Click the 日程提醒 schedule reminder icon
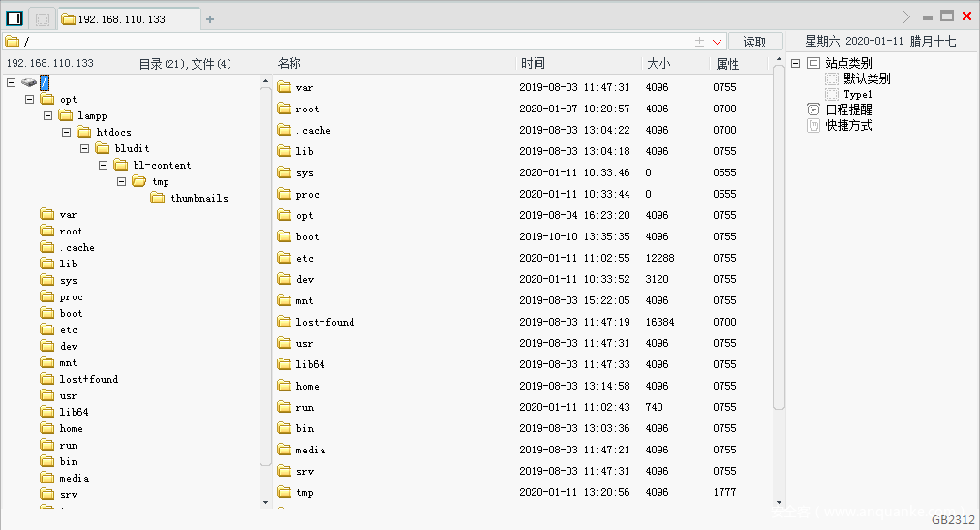 [x=813, y=109]
